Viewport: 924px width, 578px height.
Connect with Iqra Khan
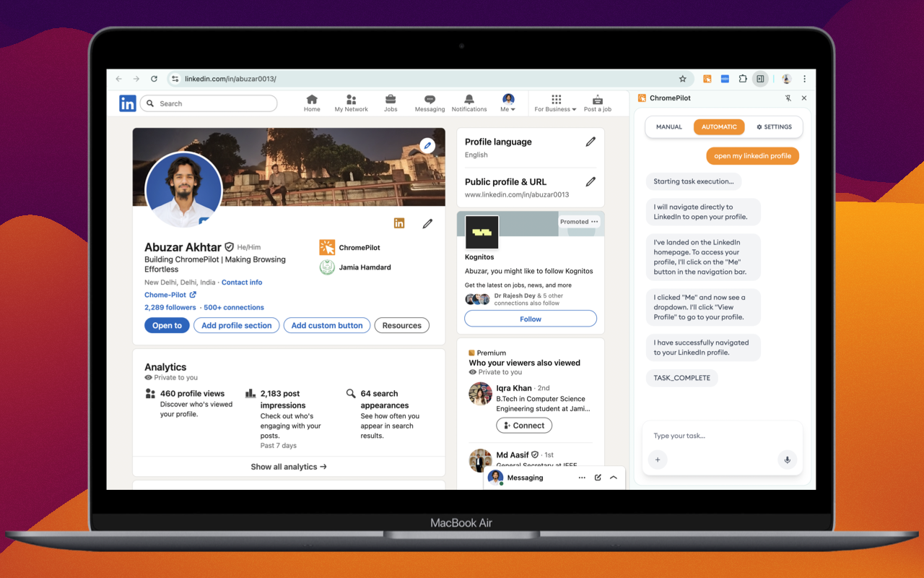pos(524,426)
